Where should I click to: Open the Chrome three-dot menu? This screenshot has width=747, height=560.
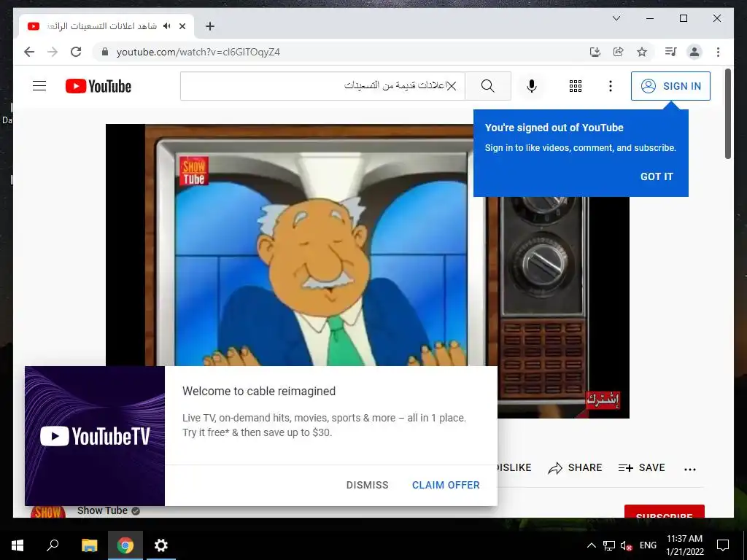tap(718, 52)
